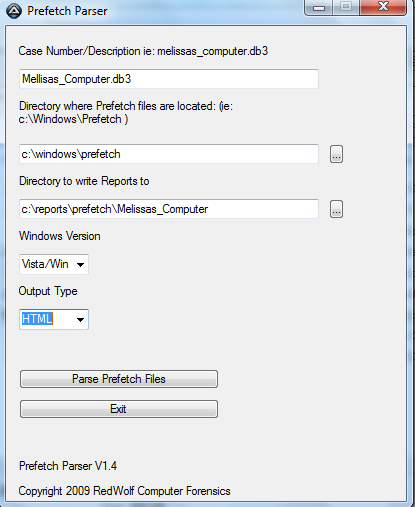The height and width of the screenshot is (507, 415).
Task: Select the HTML text in Output Type combo
Action: (37, 319)
